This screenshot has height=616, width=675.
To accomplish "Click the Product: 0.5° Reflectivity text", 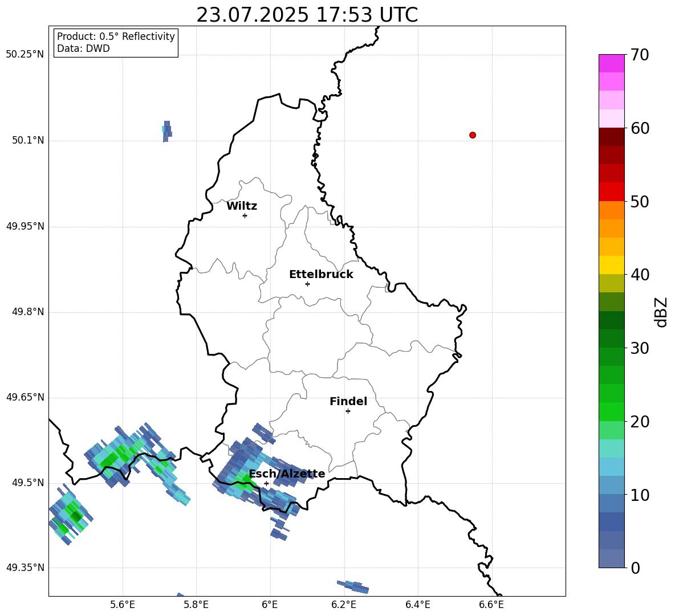I will point(116,36).
